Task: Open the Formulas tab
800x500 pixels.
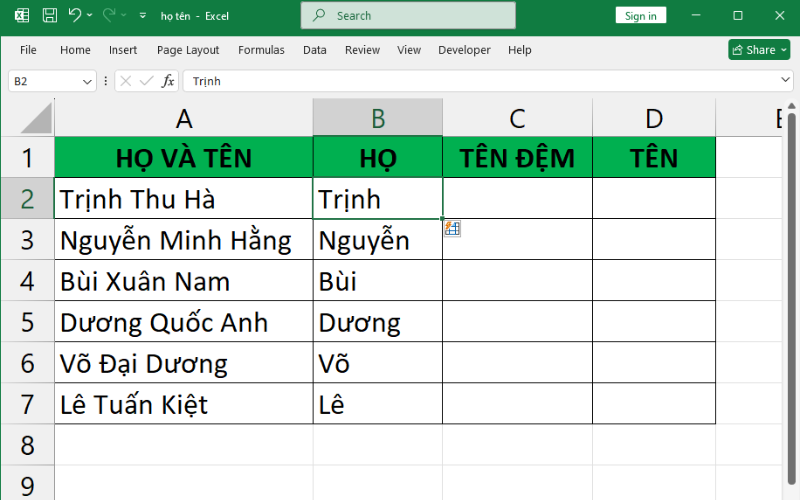Action: (x=261, y=50)
